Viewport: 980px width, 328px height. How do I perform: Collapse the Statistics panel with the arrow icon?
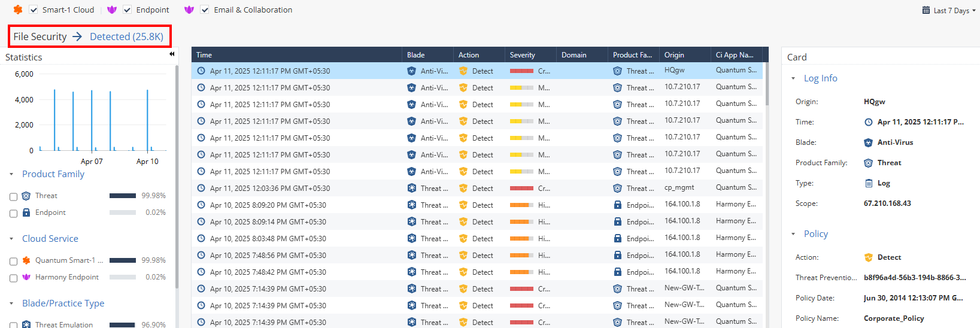pos(172,54)
